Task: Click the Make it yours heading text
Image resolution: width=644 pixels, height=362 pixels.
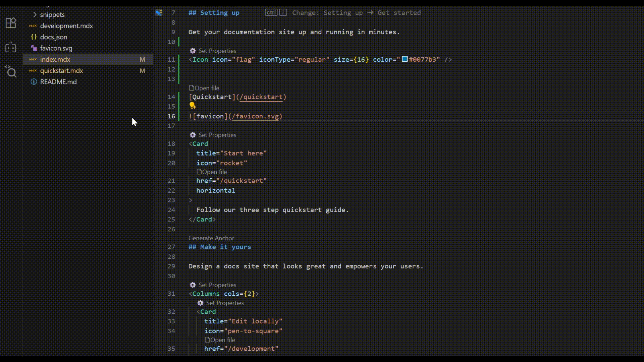Action: (x=225, y=247)
